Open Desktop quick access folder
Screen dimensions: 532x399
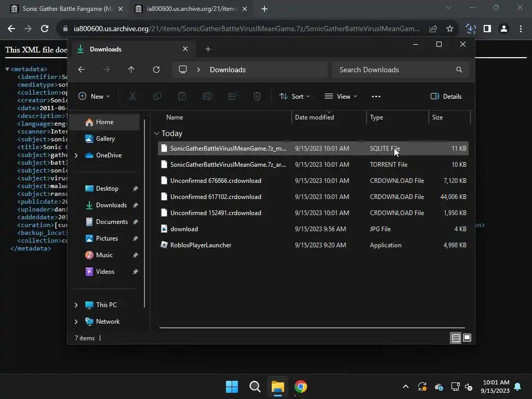point(107,189)
